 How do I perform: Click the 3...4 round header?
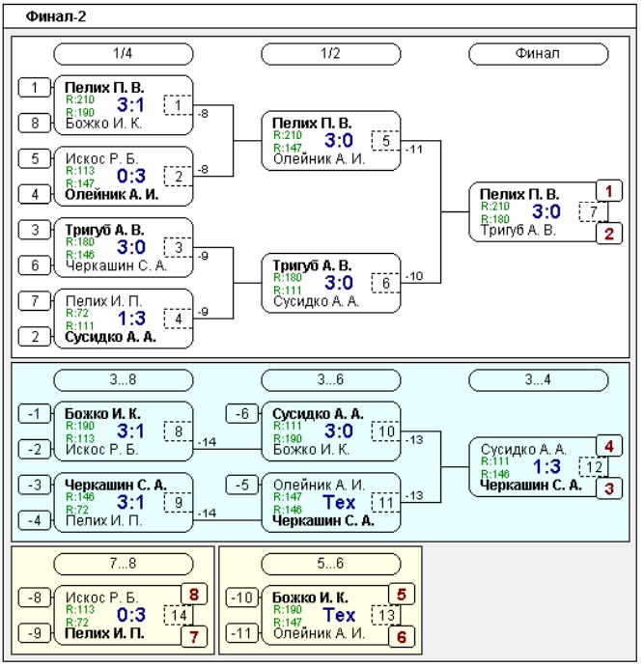click(x=538, y=379)
